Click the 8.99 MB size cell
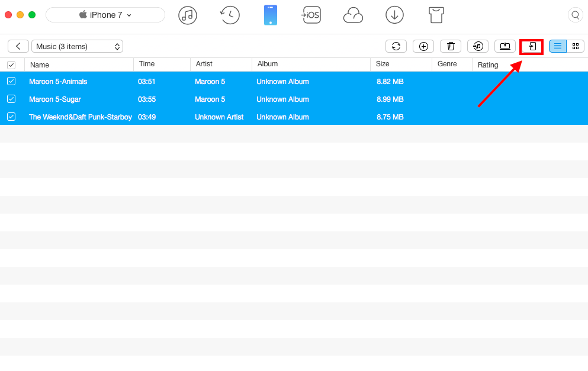Screen dimensions: 588x371 click(390, 99)
